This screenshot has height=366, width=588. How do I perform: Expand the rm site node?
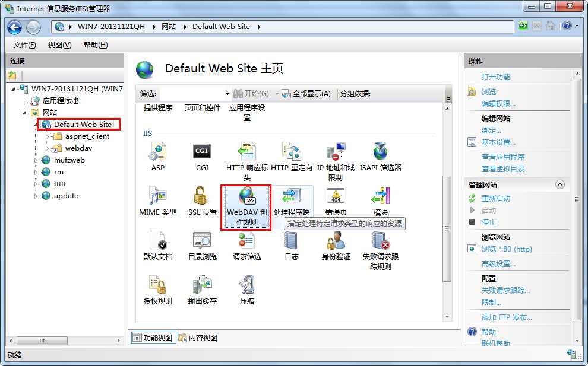click(x=36, y=173)
